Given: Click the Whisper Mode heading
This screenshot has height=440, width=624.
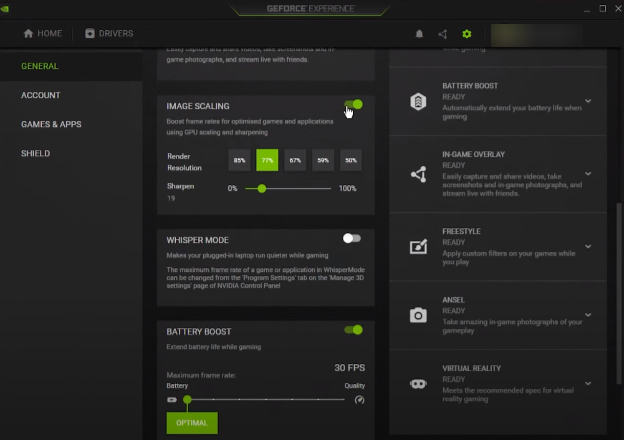Looking at the screenshot, I should (x=197, y=240).
